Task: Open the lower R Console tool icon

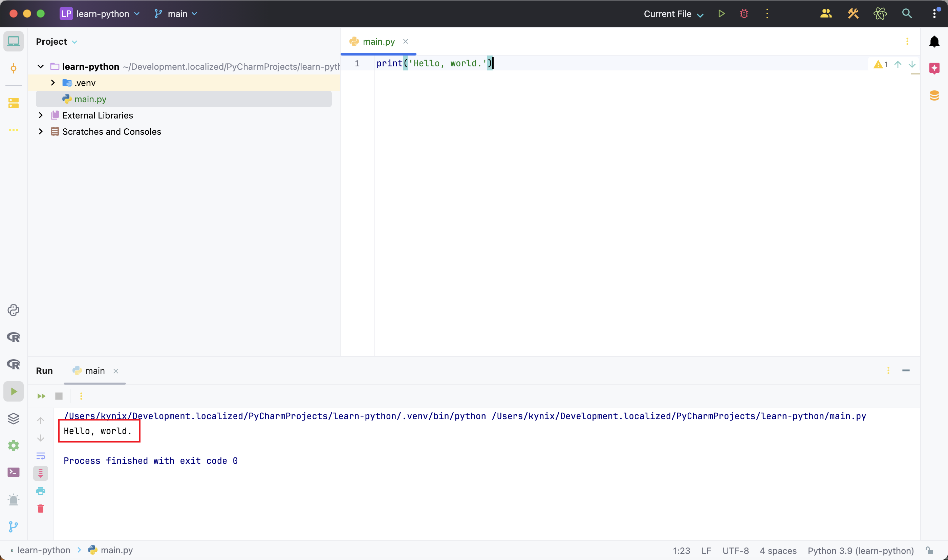Action: (14, 365)
